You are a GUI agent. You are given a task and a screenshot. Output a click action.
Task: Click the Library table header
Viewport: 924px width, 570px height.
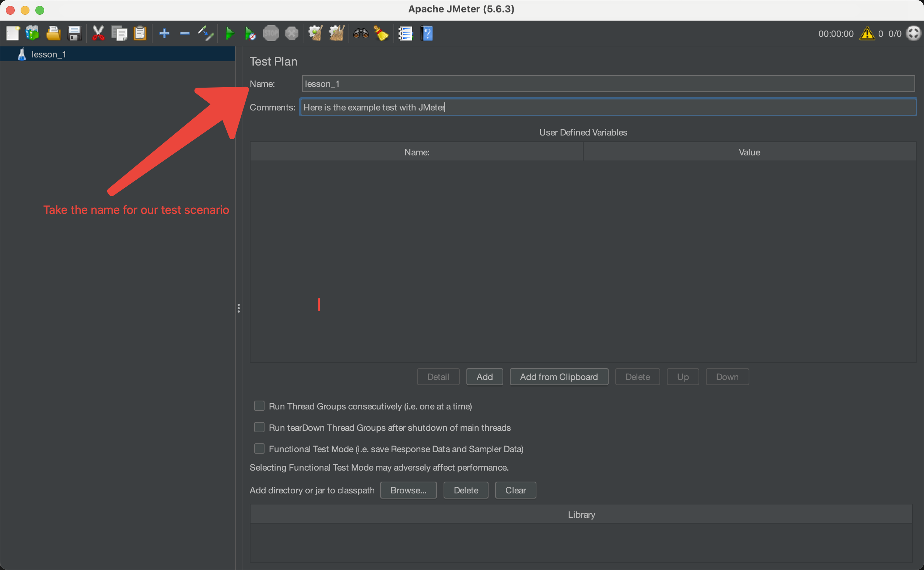pyautogui.click(x=581, y=514)
